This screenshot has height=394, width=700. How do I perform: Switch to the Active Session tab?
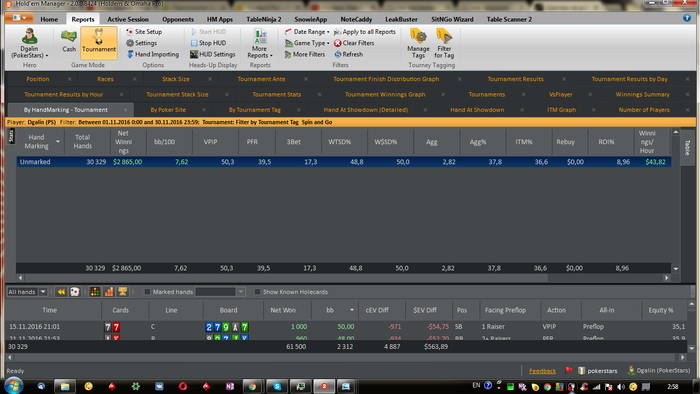[x=128, y=19]
